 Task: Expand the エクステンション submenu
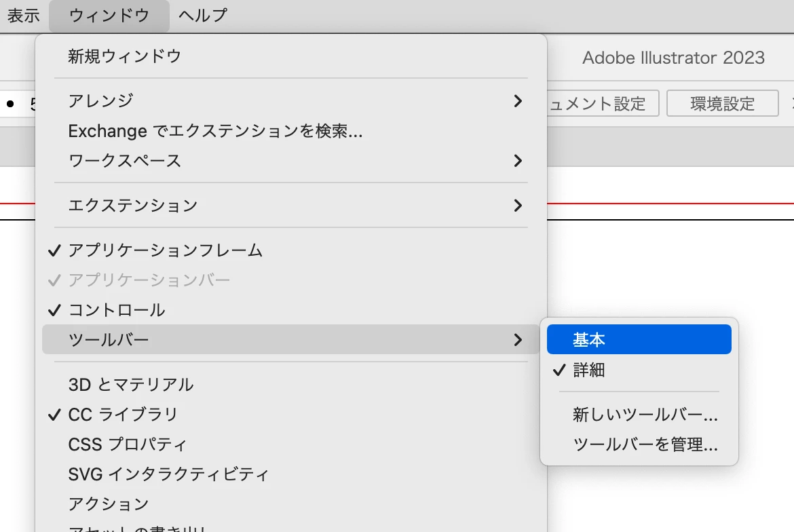coord(290,206)
